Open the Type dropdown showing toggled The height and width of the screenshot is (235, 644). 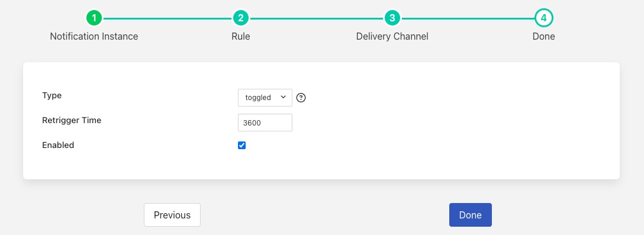265,98
